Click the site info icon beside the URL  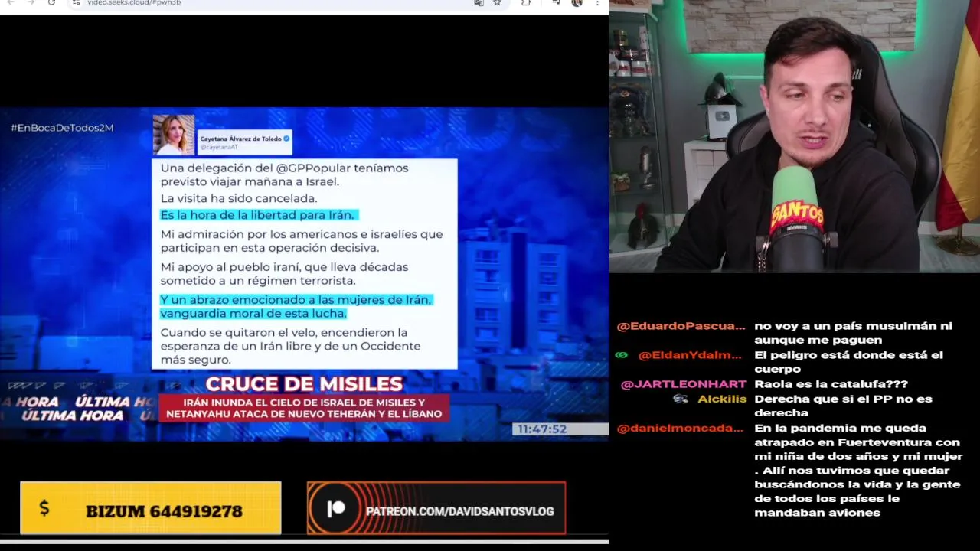coord(76,3)
